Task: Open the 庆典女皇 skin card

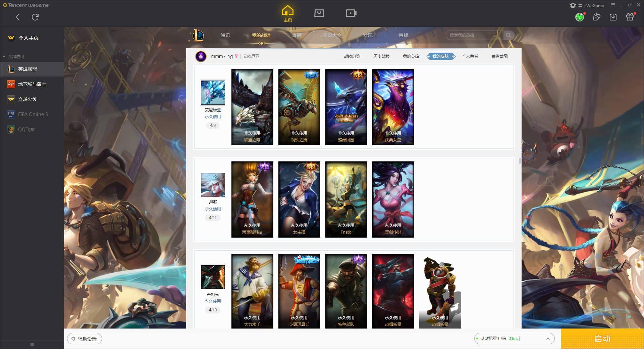Action: tap(393, 107)
